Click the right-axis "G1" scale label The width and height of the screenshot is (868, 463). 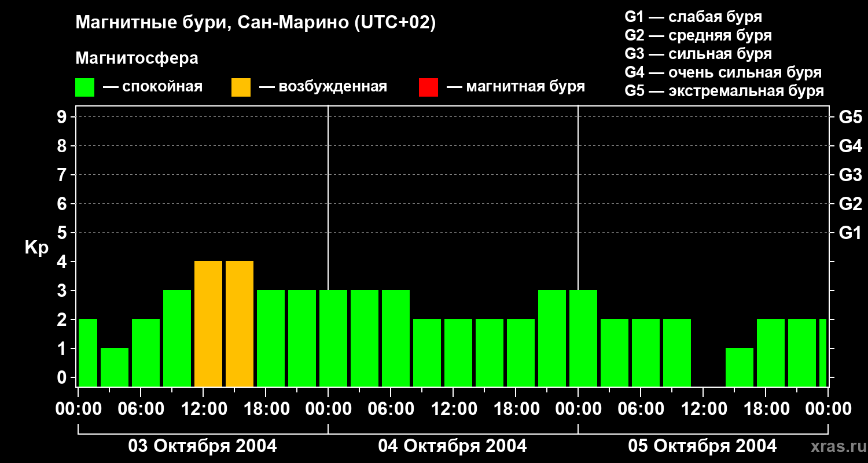pos(850,233)
